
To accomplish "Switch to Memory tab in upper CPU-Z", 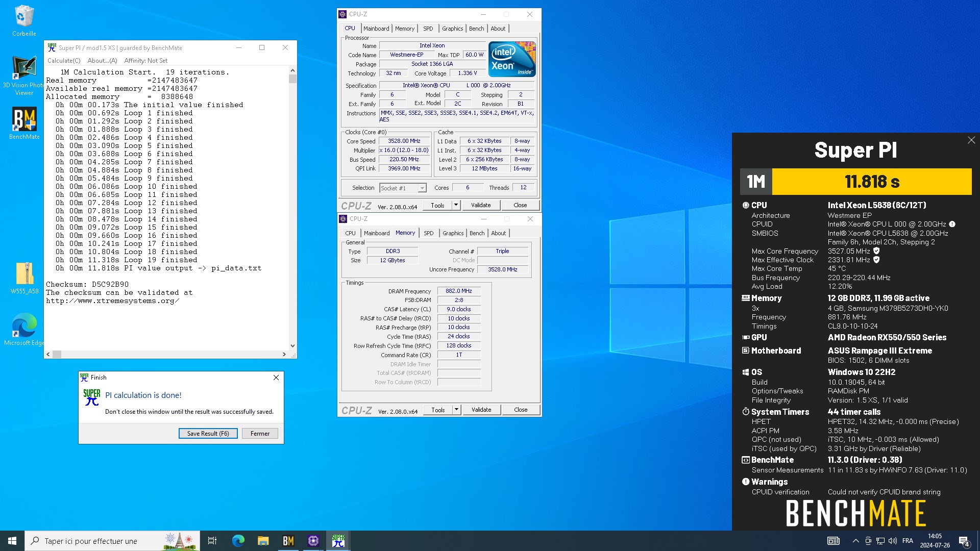I will [405, 29].
